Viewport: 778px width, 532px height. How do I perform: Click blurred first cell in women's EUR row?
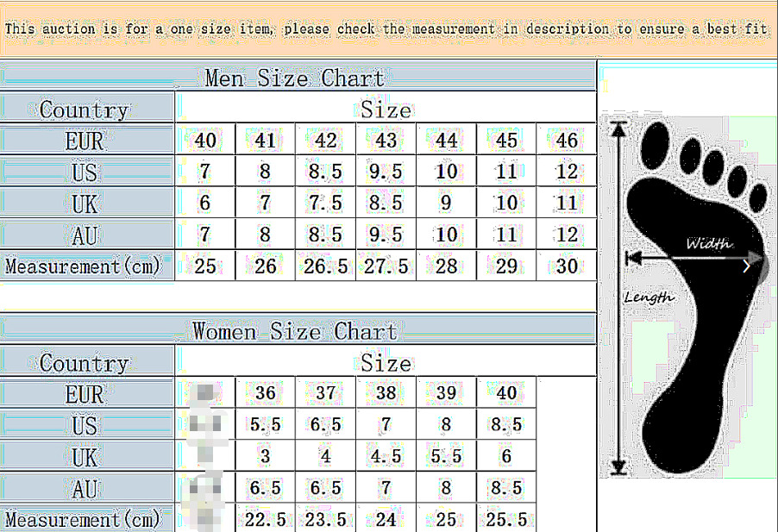[x=205, y=394]
